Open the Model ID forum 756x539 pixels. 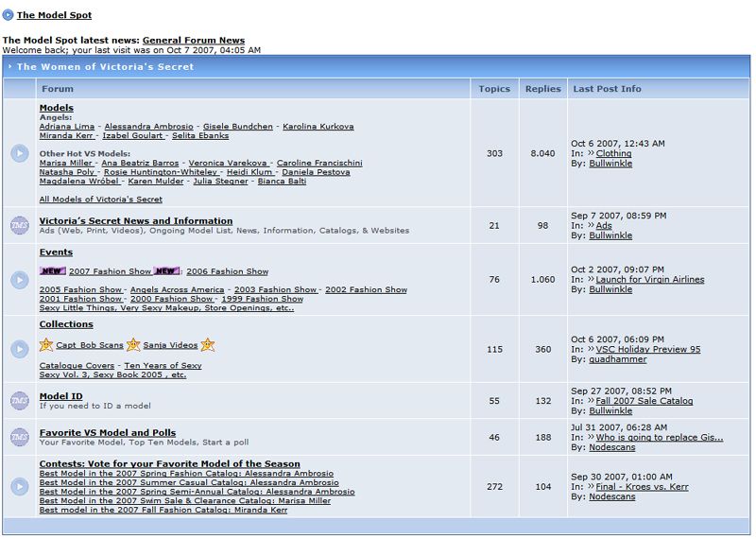pos(60,396)
